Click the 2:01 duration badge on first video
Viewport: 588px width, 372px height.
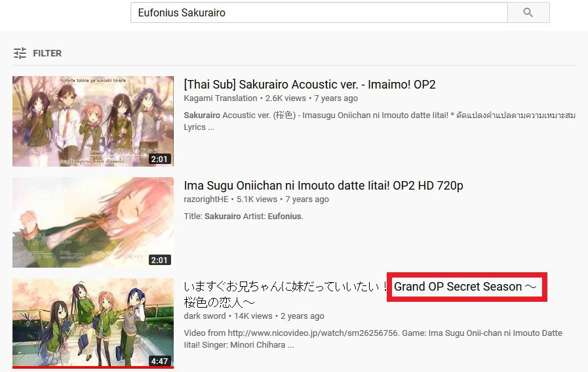(x=159, y=159)
